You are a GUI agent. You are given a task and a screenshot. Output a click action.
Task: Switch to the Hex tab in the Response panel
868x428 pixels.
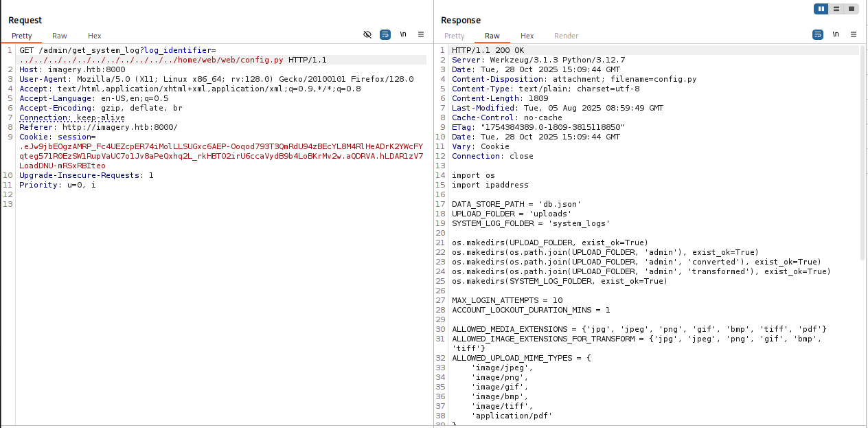coord(527,36)
